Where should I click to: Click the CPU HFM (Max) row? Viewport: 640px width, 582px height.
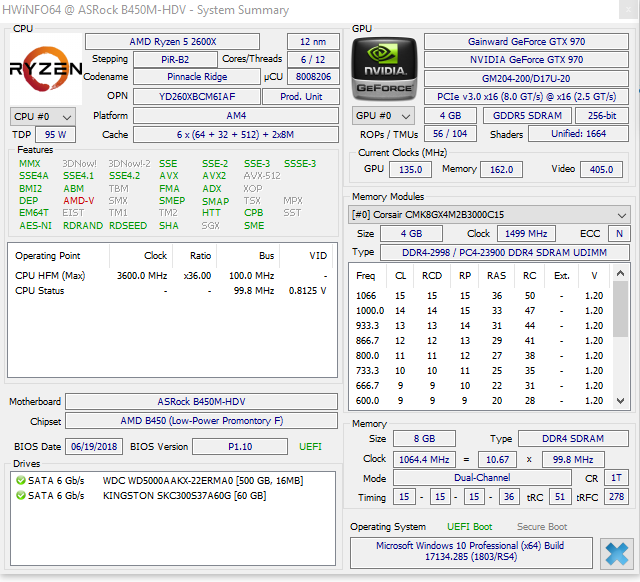click(x=171, y=276)
